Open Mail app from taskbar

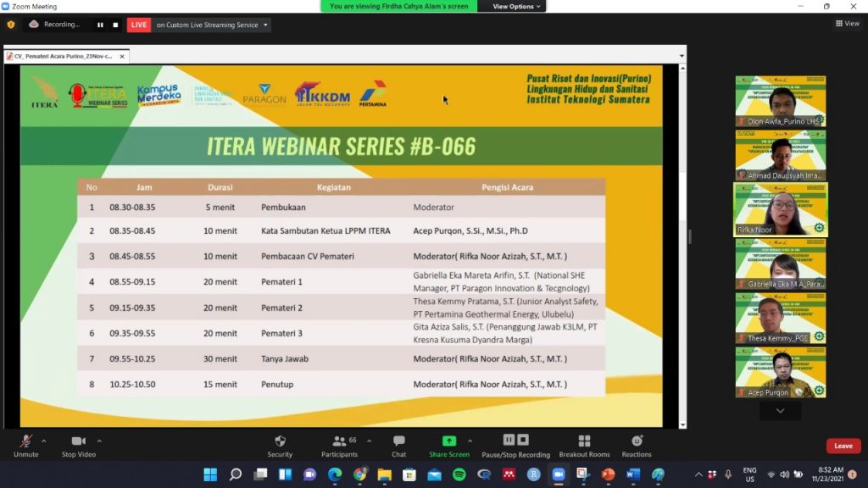pos(435,474)
